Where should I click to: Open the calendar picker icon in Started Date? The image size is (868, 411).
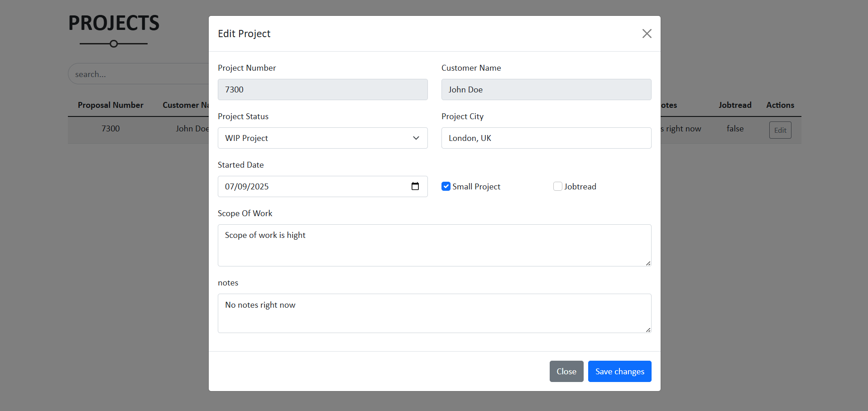(x=415, y=186)
